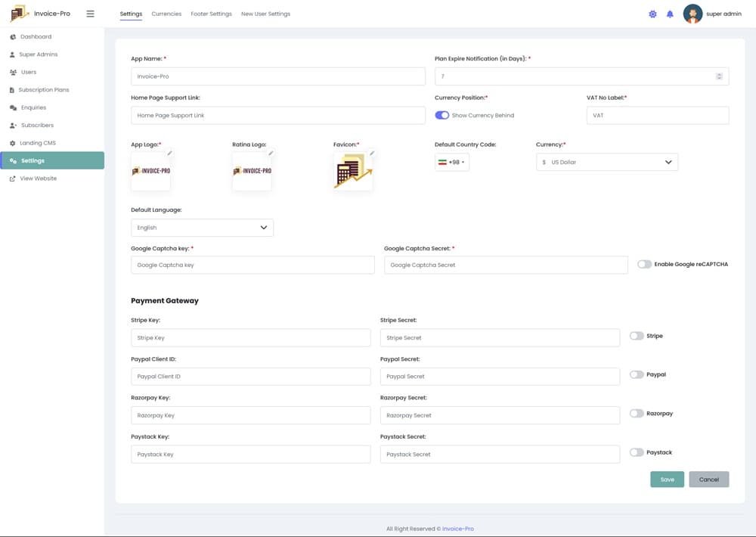
Task: Open the +98 country code selector
Action: pyautogui.click(x=452, y=163)
